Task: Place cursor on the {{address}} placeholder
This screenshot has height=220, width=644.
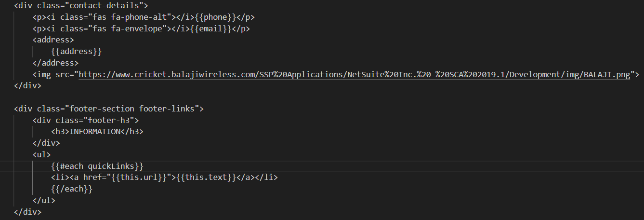Action: pos(76,51)
